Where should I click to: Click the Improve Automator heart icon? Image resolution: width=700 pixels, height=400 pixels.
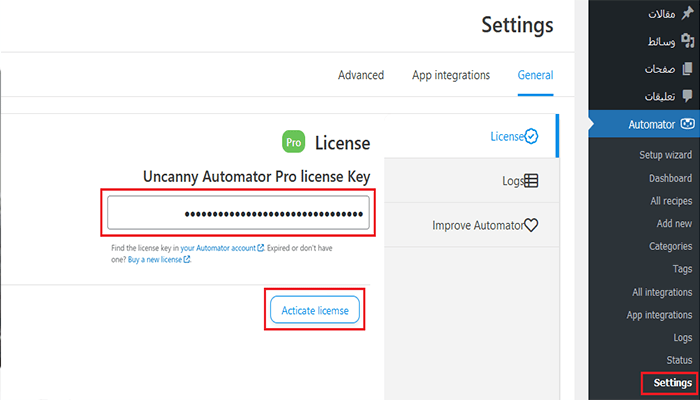(531, 225)
